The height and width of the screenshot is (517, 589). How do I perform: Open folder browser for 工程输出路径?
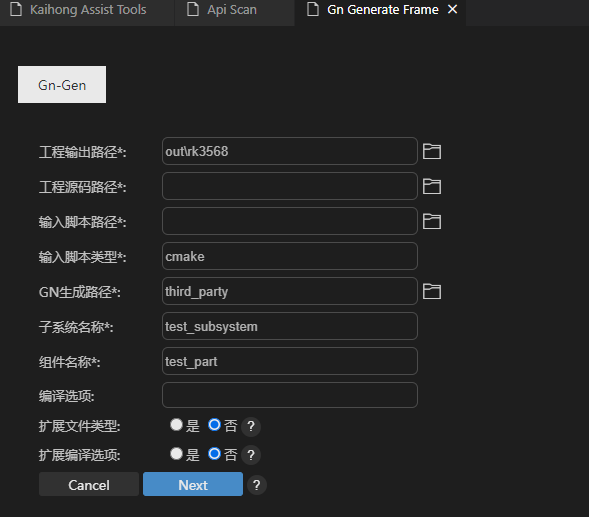[x=432, y=151]
